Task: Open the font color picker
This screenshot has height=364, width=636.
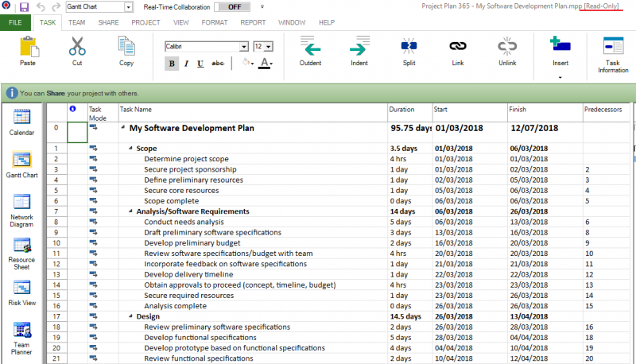Action: pos(266,64)
